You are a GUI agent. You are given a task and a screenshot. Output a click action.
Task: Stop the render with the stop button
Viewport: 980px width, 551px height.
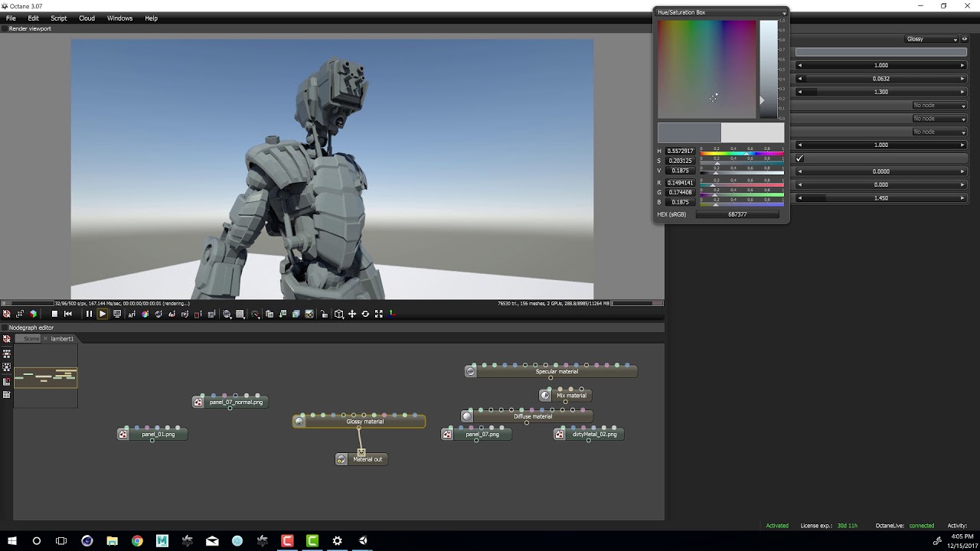(54, 314)
